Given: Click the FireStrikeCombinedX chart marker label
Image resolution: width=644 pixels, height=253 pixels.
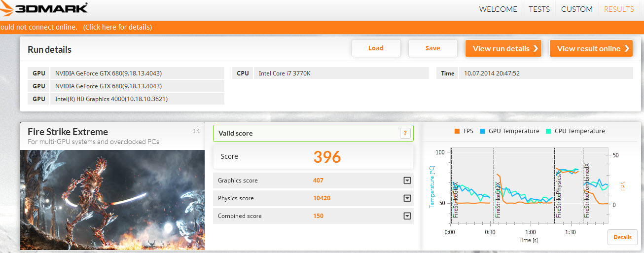Looking at the screenshot, I should coord(587,190).
